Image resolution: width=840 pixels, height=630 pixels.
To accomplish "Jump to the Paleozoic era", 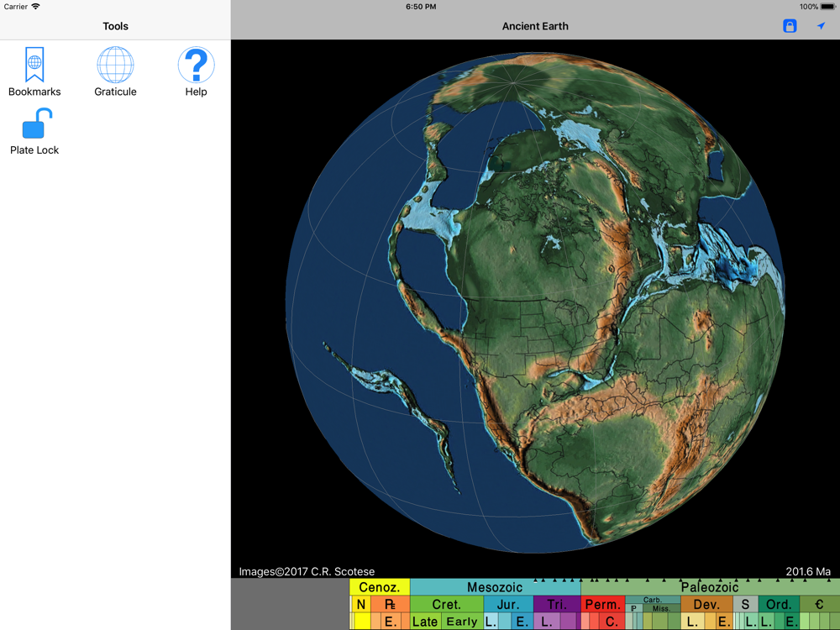I will point(710,587).
